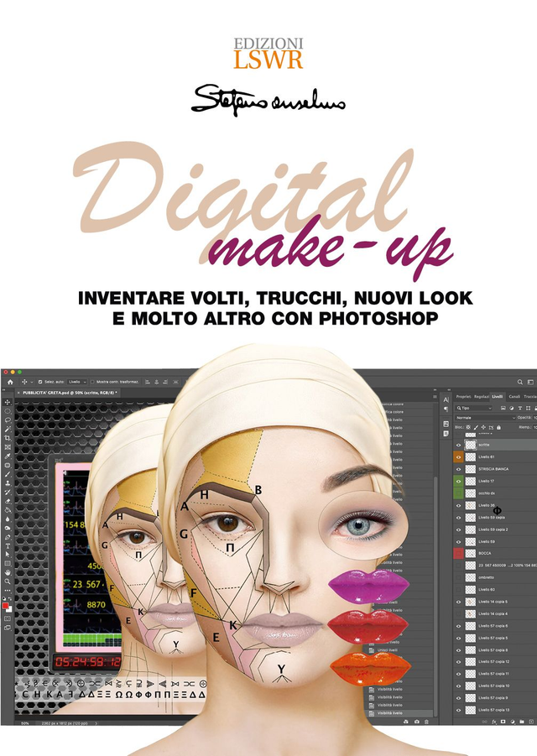Screen dimensions: 537x756
Task: Switch to the Canali tab
Action: 514,396
